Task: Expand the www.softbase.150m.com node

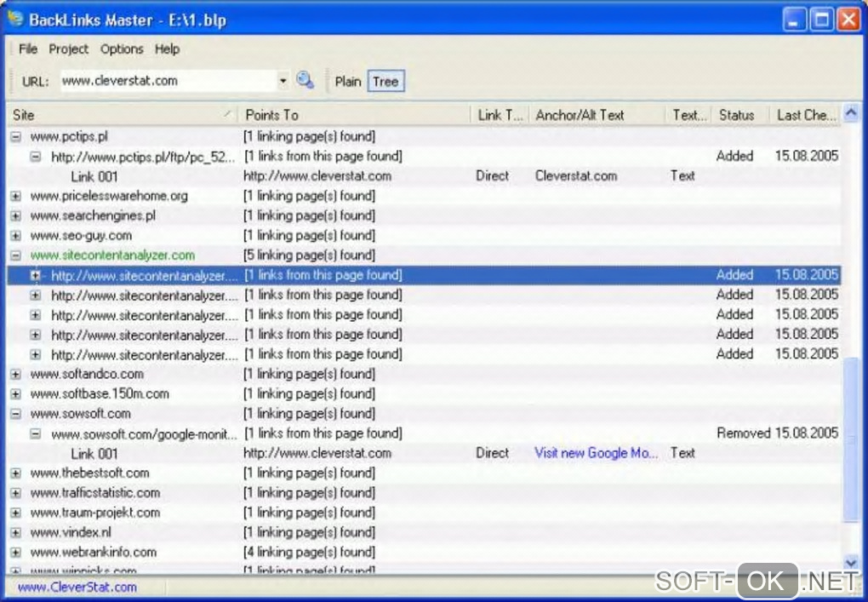Action: (15, 394)
